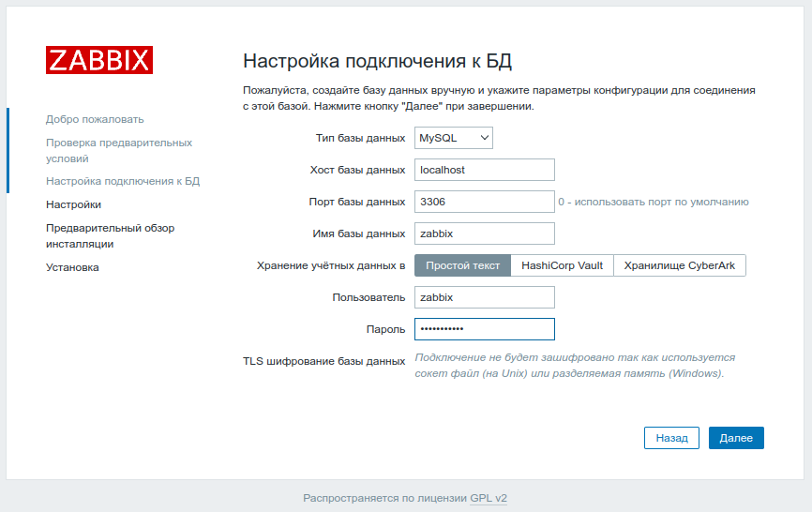Select the Простой текст storage option
This screenshot has width=812, height=512.
click(x=462, y=265)
